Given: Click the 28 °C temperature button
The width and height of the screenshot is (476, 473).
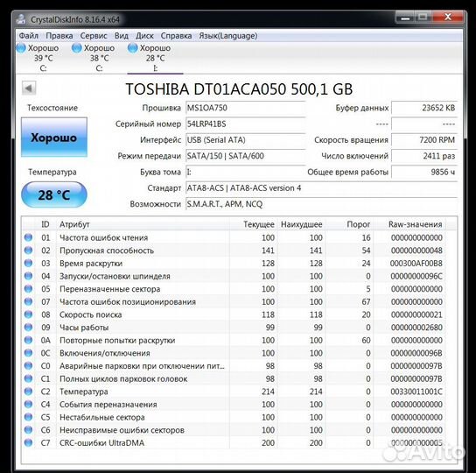Looking at the screenshot, I should 54,194.
